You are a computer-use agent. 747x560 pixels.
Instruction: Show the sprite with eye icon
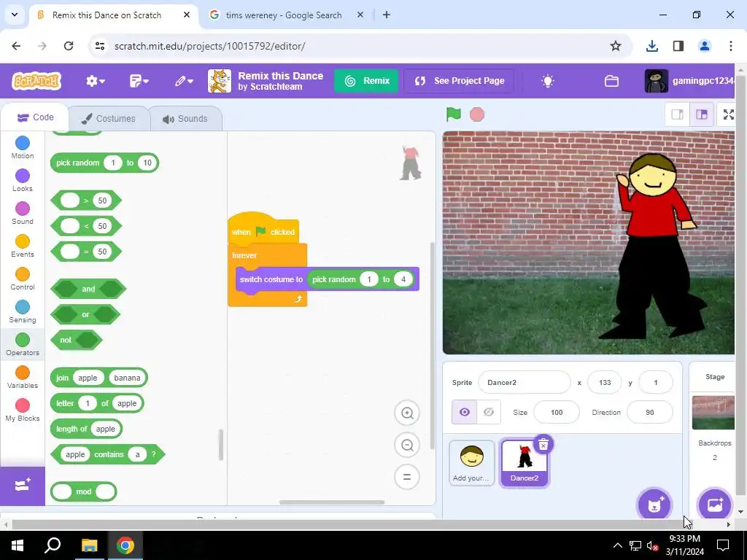tap(465, 413)
